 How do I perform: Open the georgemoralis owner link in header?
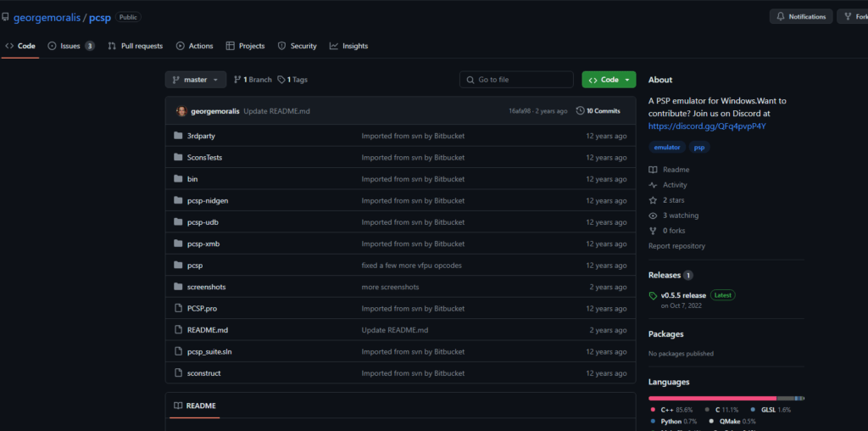[47, 17]
